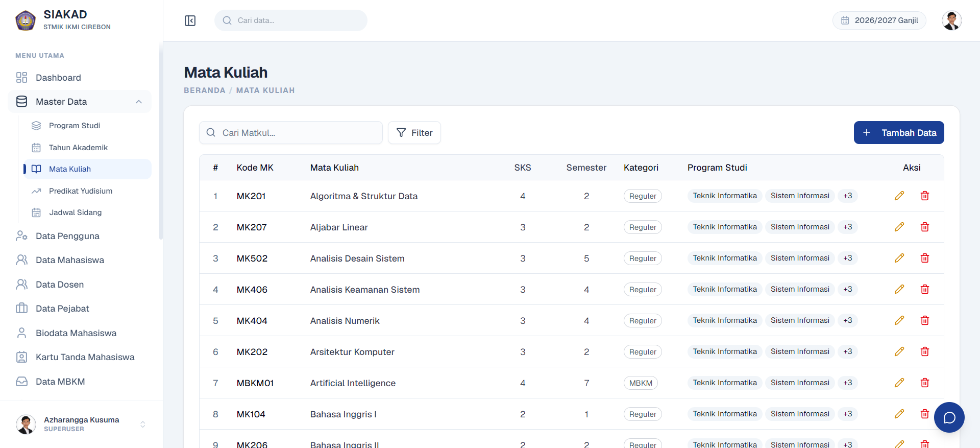Show +3 more programs for MBKM01
Image resolution: width=980 pixels, height=448 pixels.
pyautogui.click(x=848, y=383)
